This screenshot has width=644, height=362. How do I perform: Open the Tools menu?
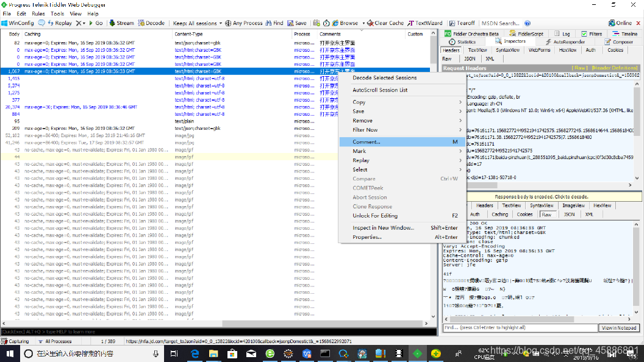point(57,13)
